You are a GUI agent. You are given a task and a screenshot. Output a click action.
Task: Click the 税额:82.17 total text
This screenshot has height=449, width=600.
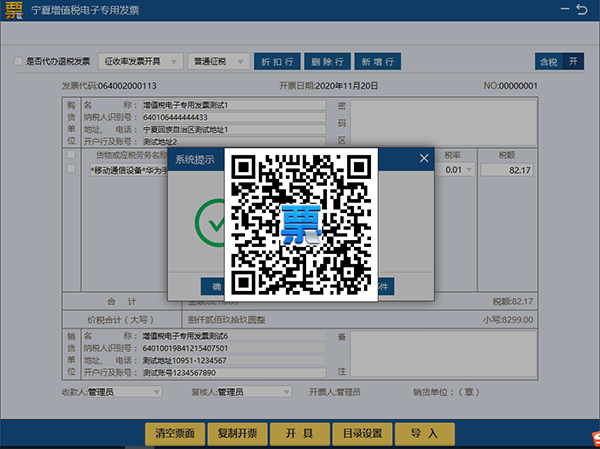513,302
